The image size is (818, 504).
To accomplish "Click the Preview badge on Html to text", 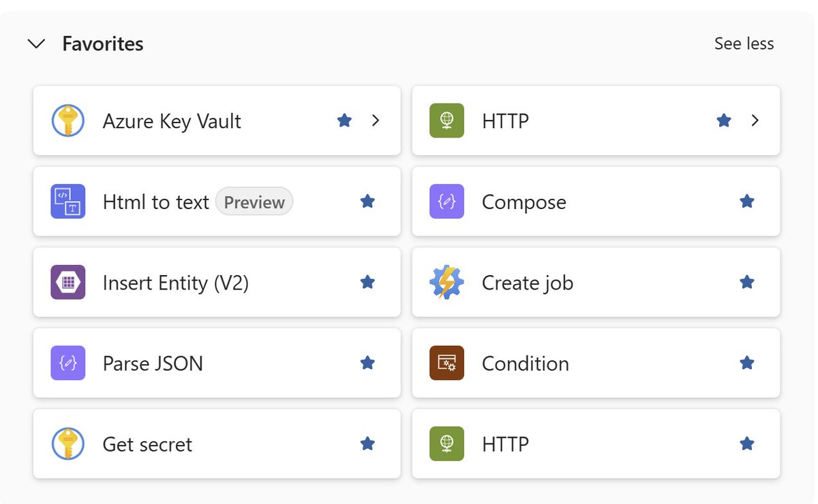I will (x=254, y=202).
